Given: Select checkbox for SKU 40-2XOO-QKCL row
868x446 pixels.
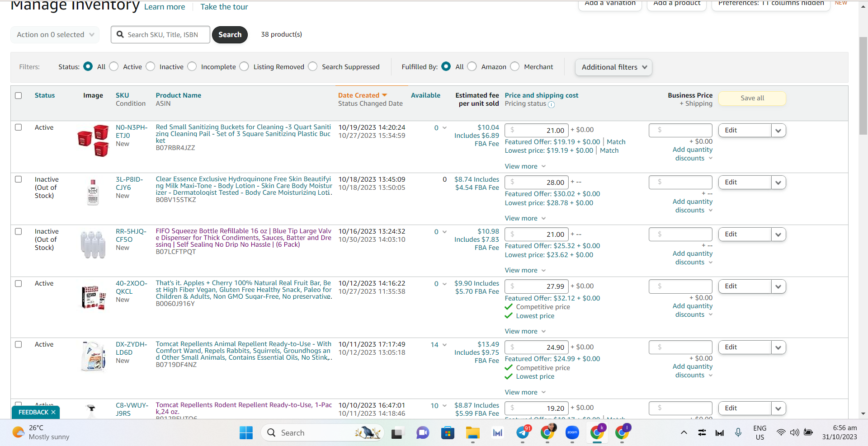Looking at the screenshot, I should [19, 283].
